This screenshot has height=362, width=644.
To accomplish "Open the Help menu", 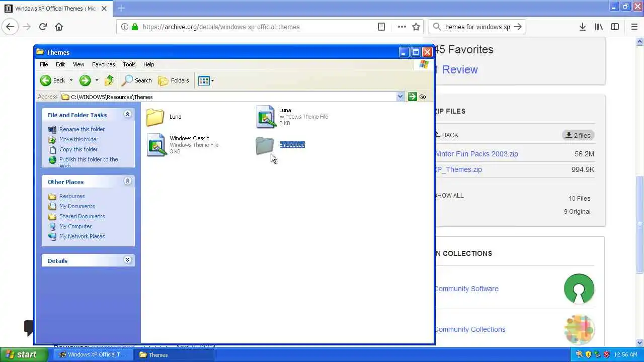I will (148, 64).
